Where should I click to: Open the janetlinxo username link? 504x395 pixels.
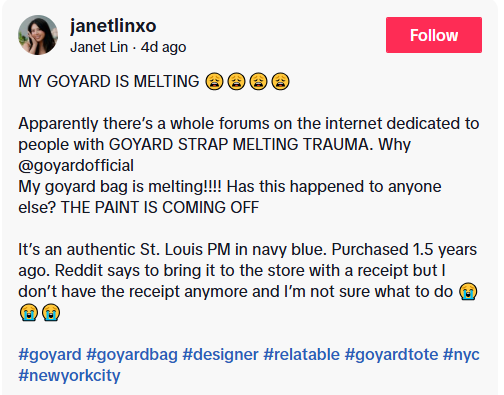tap(113, 26)
